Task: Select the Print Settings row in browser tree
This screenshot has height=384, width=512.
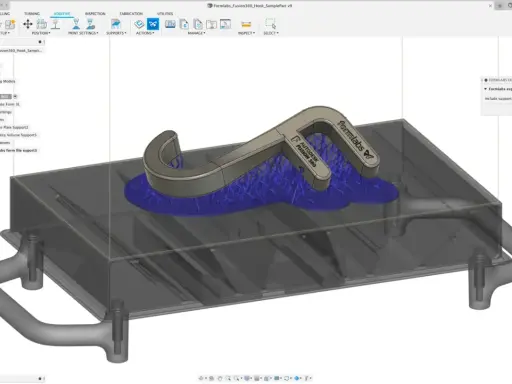Action: [x=6, y=112]
